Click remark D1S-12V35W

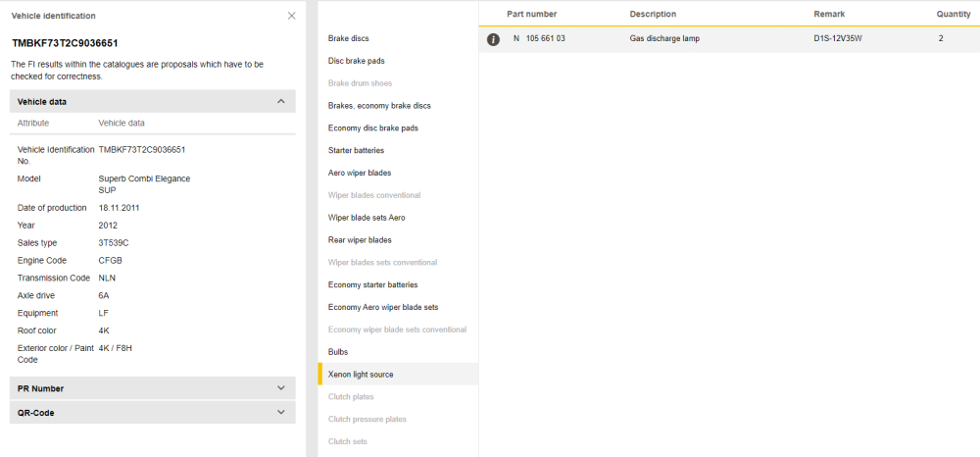838,39
